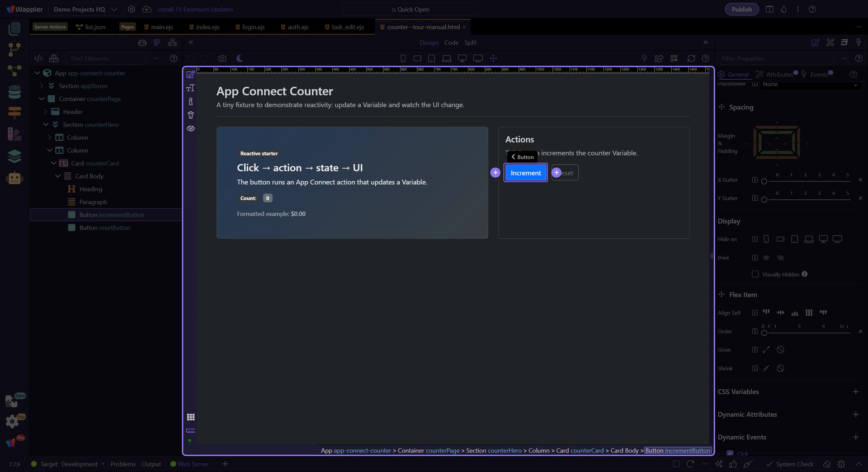Viewport: 868px width, 472px height.
Task: Open the login.ejs file tab
Action: click(253, 27)
